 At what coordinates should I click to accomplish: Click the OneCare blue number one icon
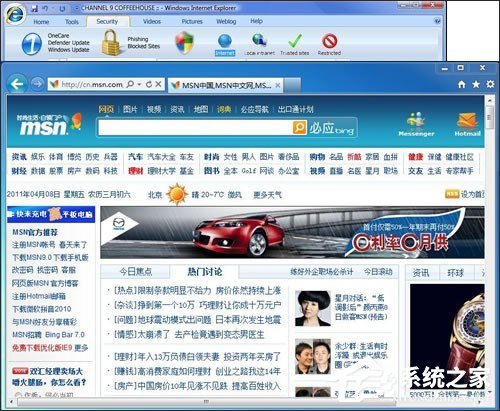click(x=31, y=44)
